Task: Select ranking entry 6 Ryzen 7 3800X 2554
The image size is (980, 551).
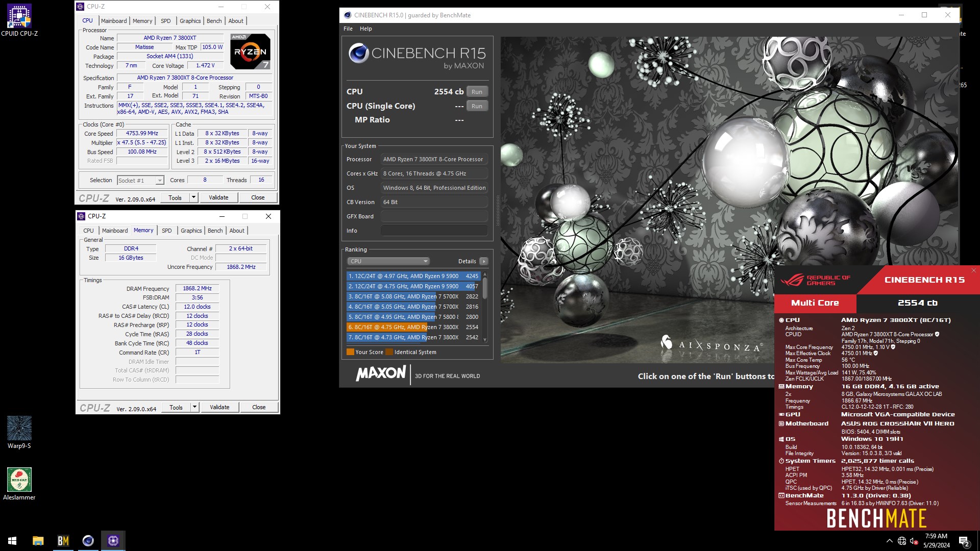Action: [413, 327]
